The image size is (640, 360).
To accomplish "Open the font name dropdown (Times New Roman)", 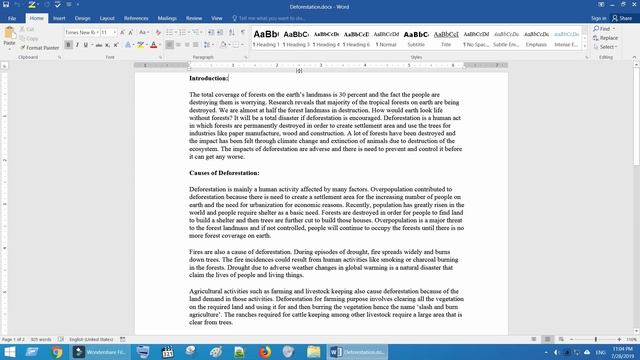I will [97, 32].
